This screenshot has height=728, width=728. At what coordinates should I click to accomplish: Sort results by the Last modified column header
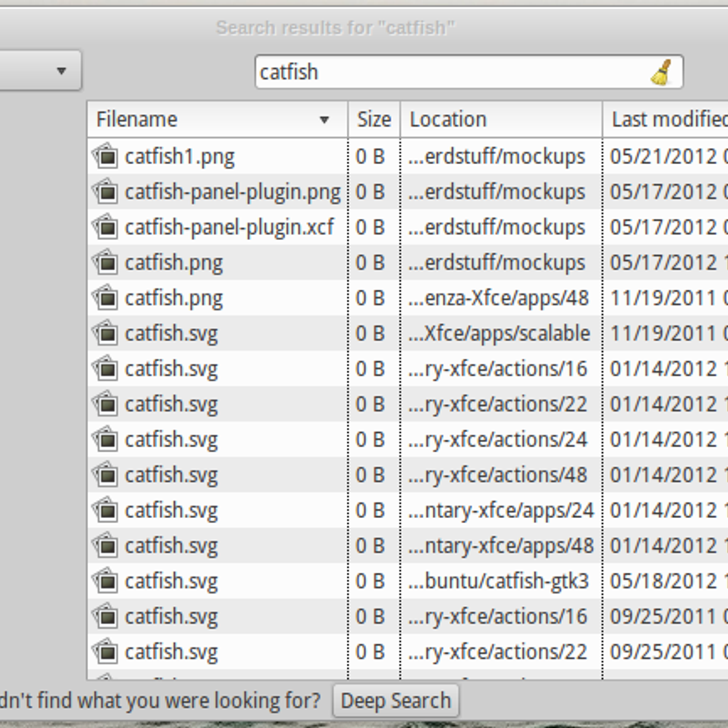665,120
